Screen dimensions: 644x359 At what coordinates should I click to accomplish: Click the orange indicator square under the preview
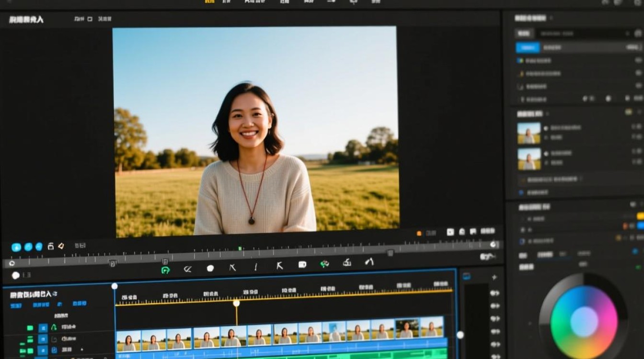pyautogui.click(x=419, y=233)
